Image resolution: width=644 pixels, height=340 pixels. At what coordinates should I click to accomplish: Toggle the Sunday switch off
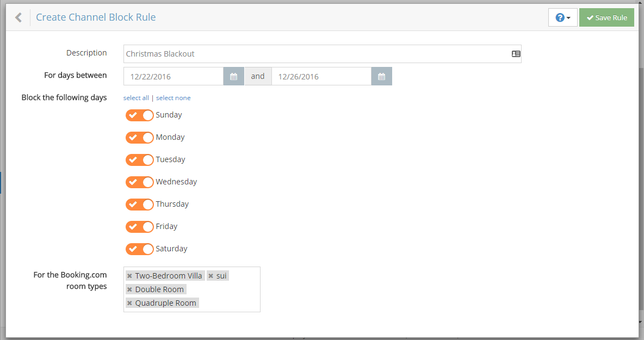140,115
